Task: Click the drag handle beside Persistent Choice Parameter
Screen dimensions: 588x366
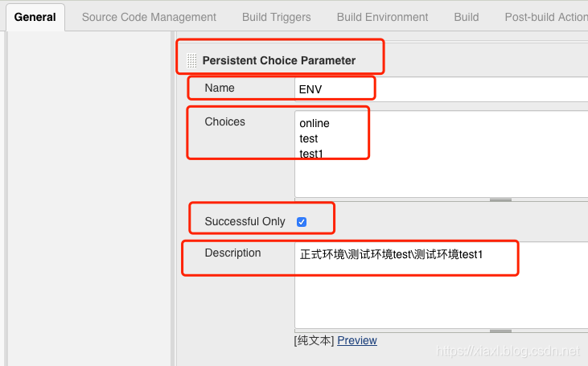Action: (191, 60)
